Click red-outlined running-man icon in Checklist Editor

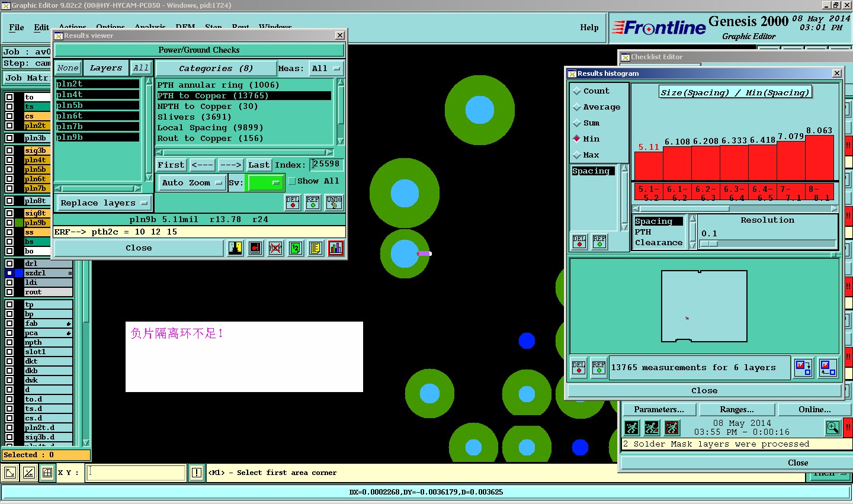(672, 427)
